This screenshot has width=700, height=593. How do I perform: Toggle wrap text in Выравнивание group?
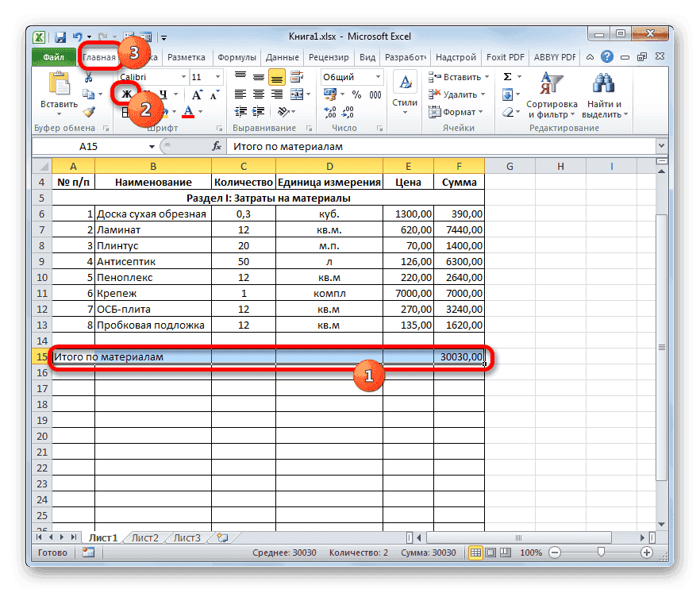pos(296,76)
